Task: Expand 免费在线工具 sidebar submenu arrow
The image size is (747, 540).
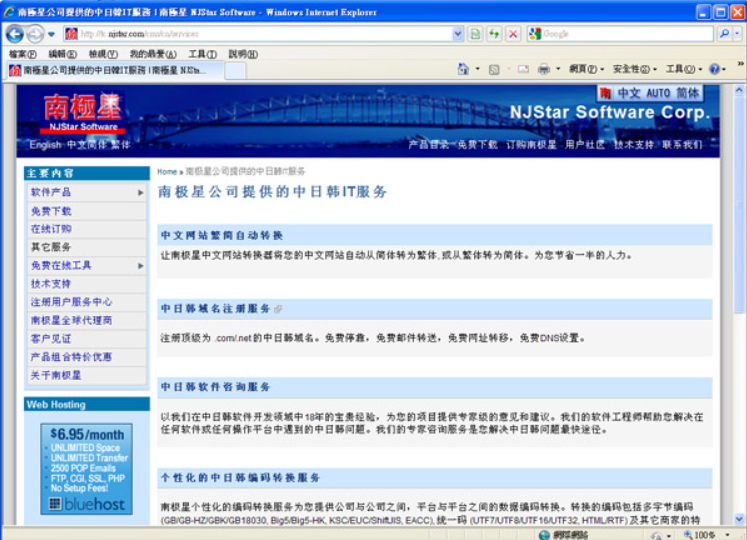Action: click(x=141, y=265)
